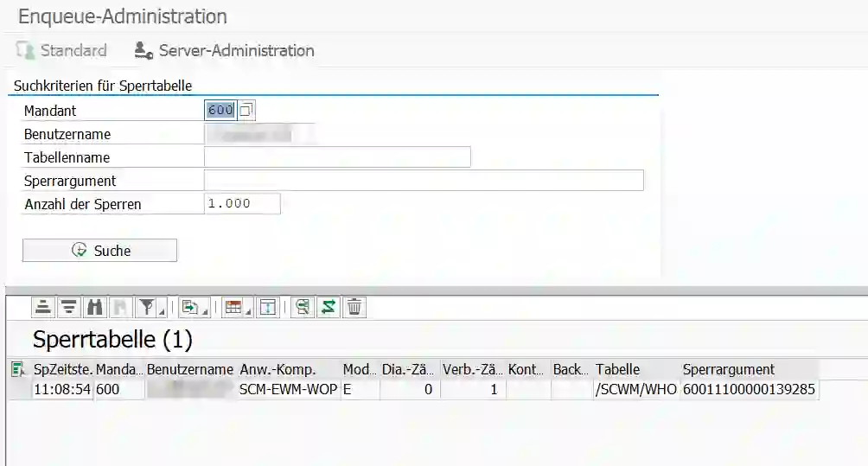This screenshot has width=868, height=466.
Task: Click the binoculars find icon
Action: click(95, 307)
